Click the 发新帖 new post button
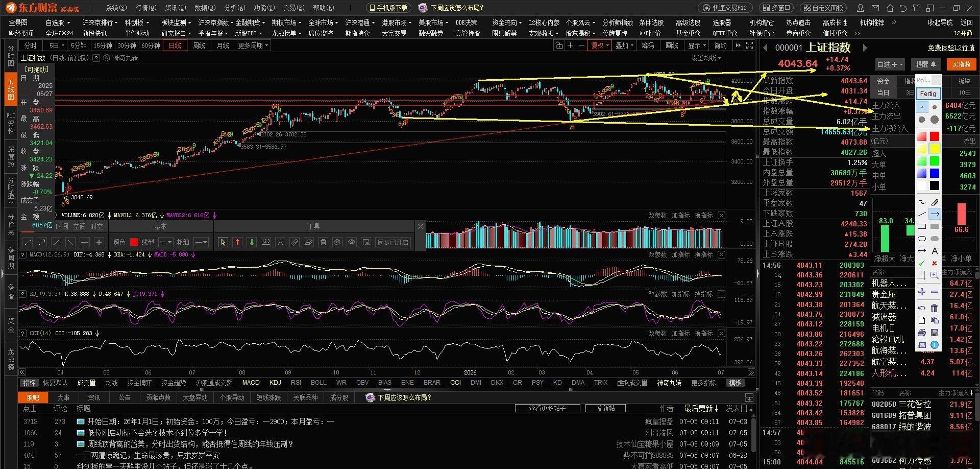This screenshot has height=469, width=980. tap(605, 408)
